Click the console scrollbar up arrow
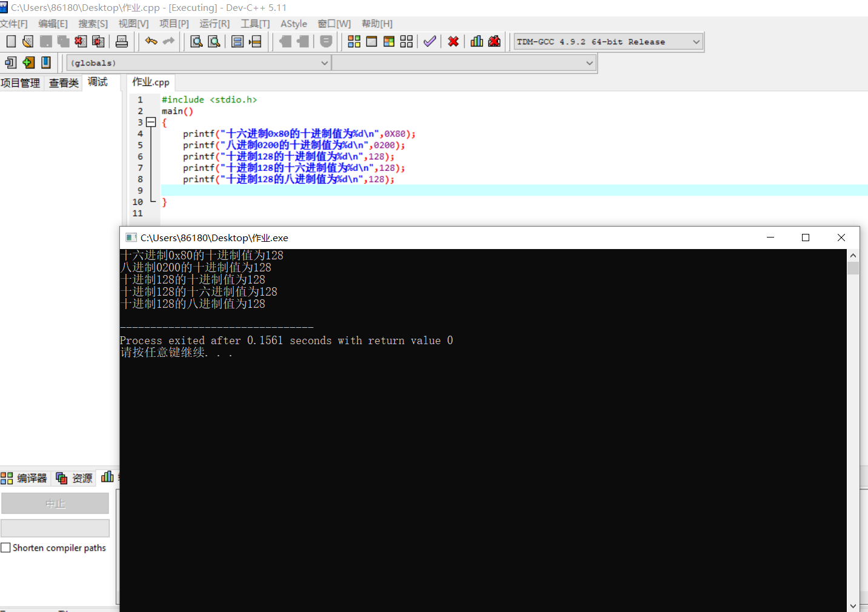Image resolution: width=868 pixels, height=612 pixels. pyautogui.click(x=853, y=256)
